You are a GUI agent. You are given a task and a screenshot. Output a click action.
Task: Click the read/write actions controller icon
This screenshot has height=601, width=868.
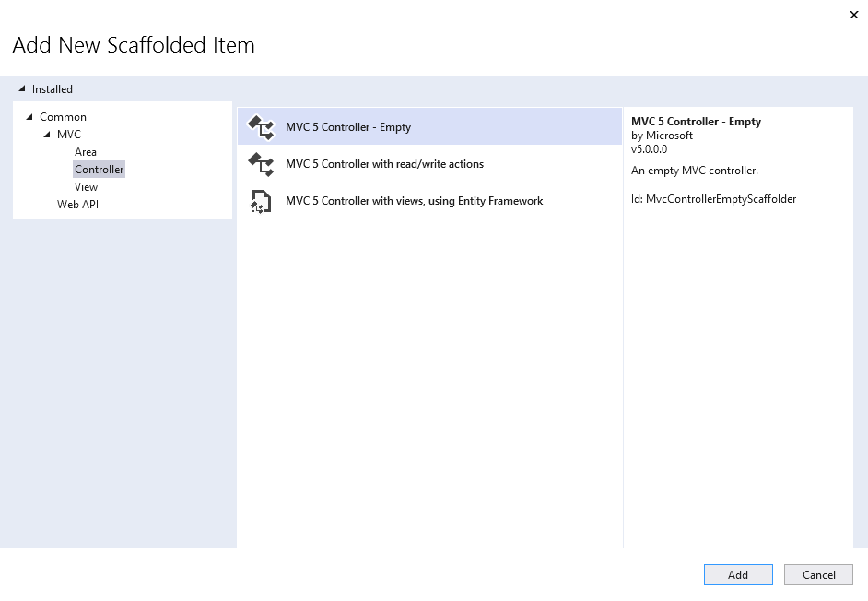coord(261,164)
